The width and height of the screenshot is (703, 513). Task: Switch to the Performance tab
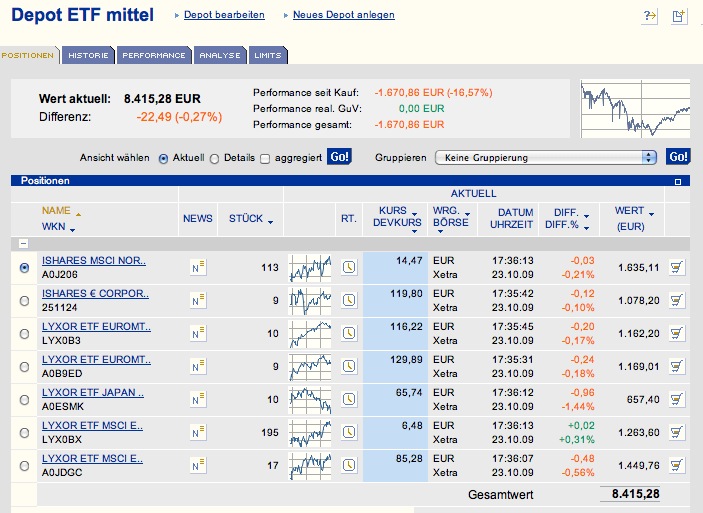coord(154,56)
